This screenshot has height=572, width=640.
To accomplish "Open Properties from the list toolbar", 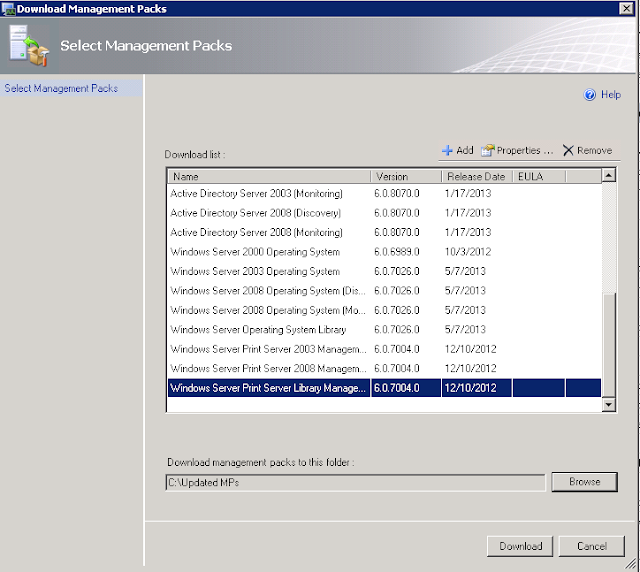I will point(517,150).
